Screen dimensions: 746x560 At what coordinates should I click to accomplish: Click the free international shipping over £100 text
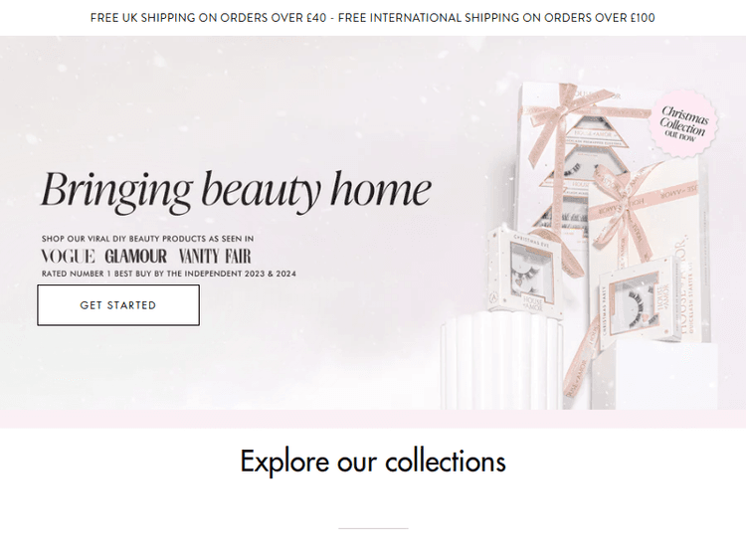(x=496, y=18)
